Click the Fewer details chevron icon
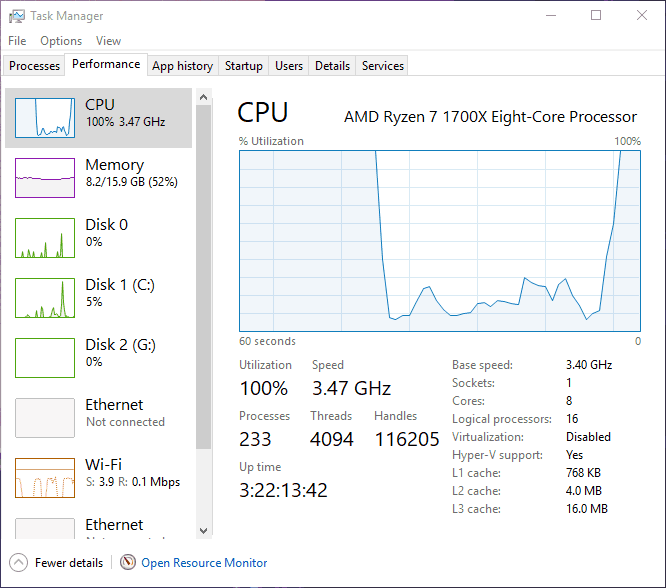The width and height of the screenshot is (666, 588). pos(18,563)
